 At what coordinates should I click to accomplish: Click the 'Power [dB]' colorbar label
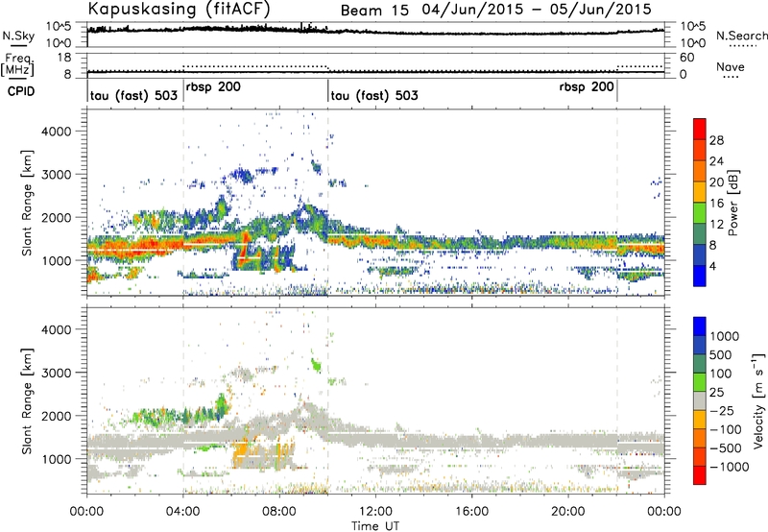(x=732, y=203)
